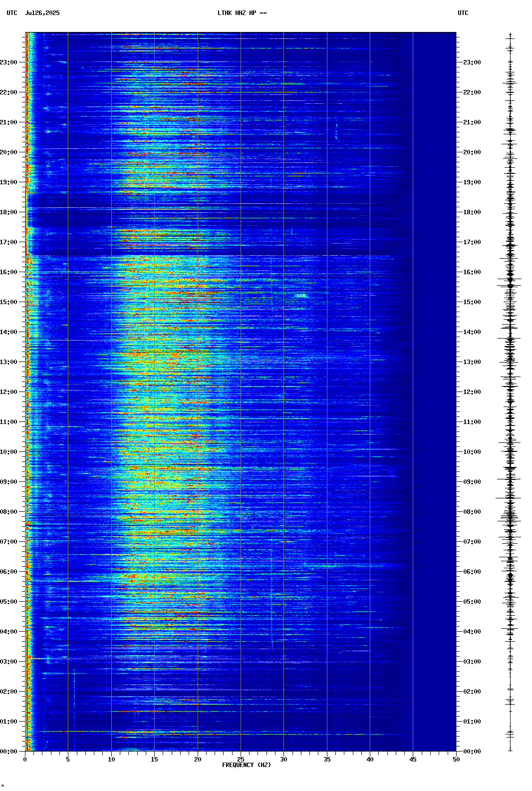Click the 50 Hz frequency tick label
Screen dimensions: 532x791
tap(456, 760)
